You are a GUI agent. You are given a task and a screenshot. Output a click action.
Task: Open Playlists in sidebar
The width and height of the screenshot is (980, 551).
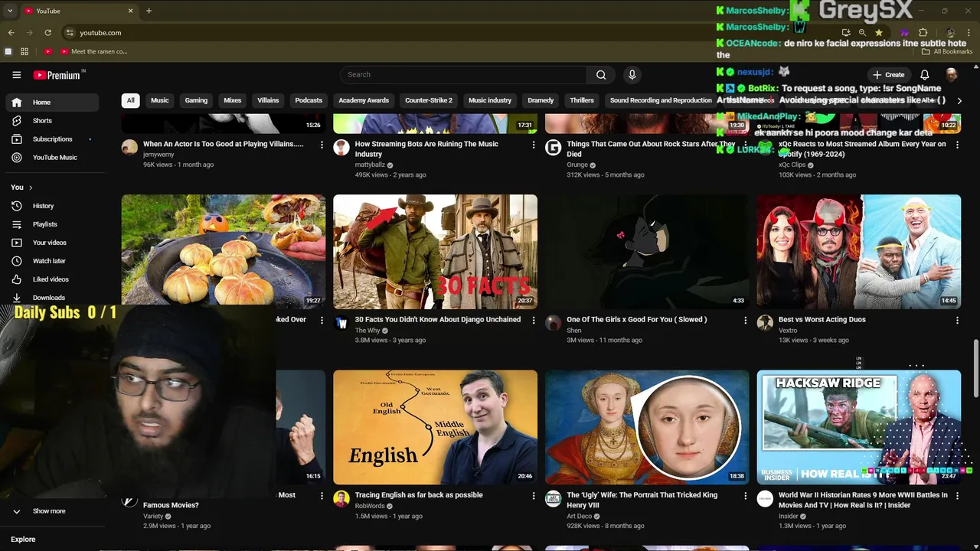(x=52, y=224)
